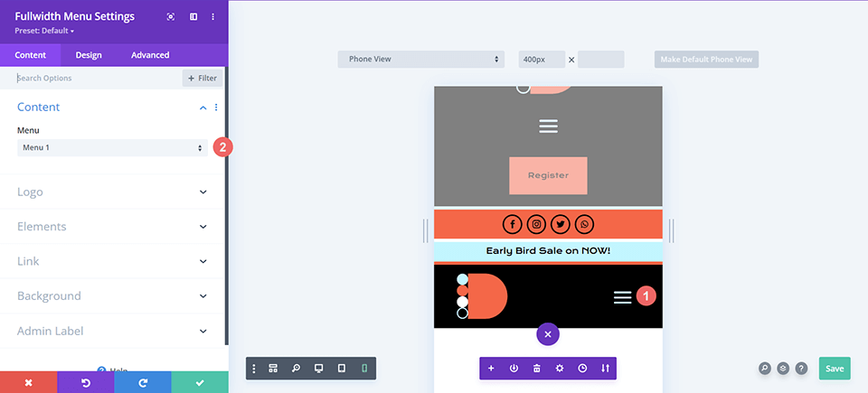
Task: Switch to the Design tab
Action: pos(89,55)
